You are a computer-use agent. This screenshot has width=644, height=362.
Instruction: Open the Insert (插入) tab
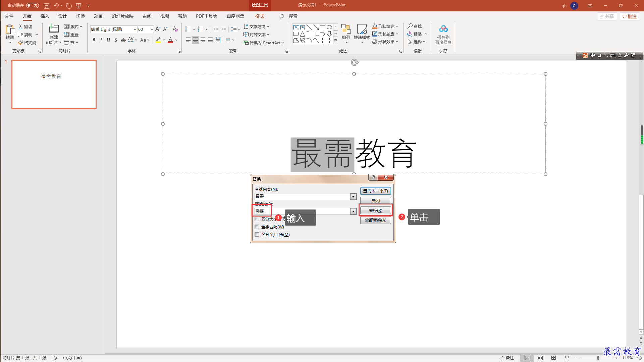point(45,16)
